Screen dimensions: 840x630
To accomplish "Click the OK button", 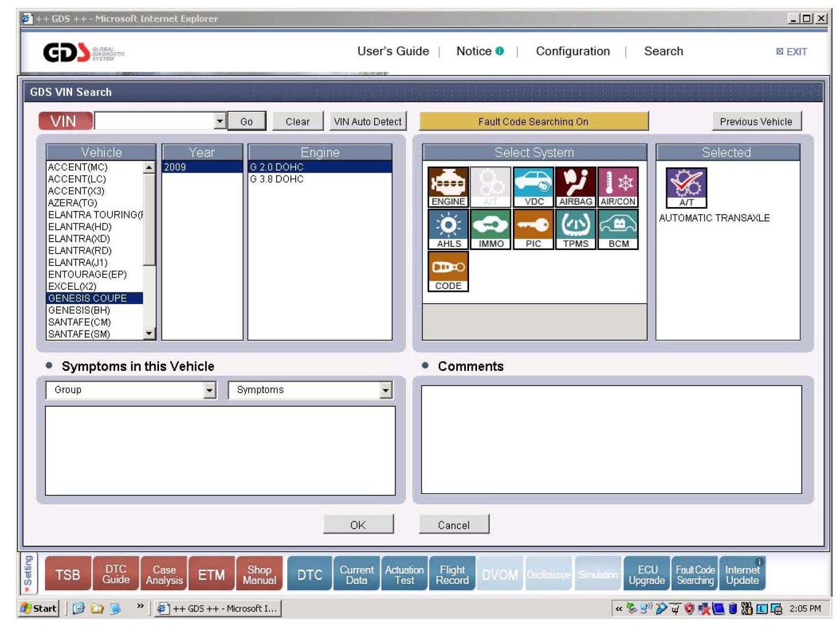I will [x=358, y=525].
